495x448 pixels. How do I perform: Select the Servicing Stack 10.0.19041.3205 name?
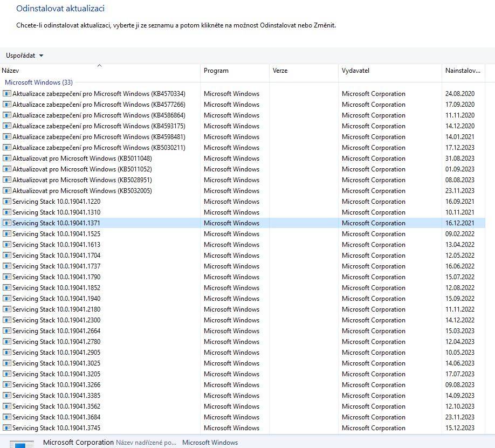56,374
